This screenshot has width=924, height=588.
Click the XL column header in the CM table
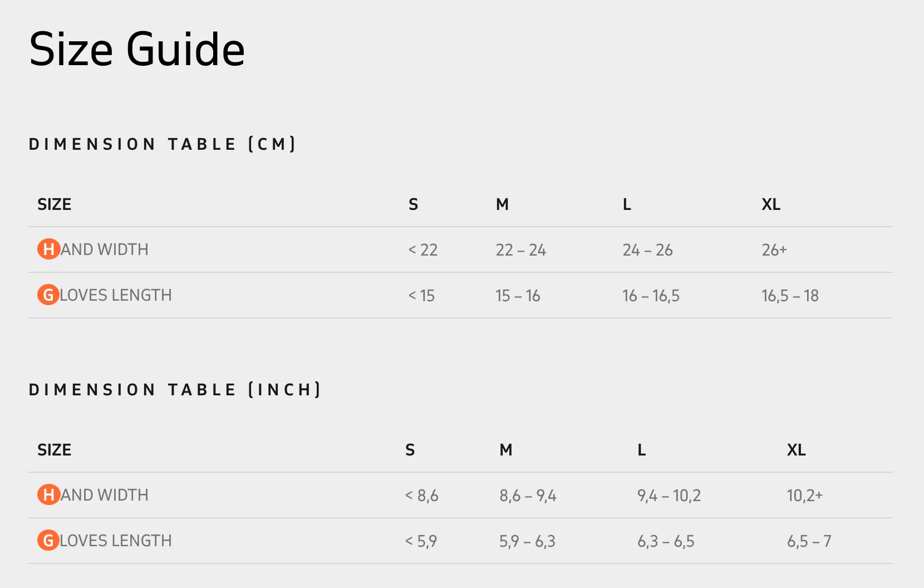point(771,204)
